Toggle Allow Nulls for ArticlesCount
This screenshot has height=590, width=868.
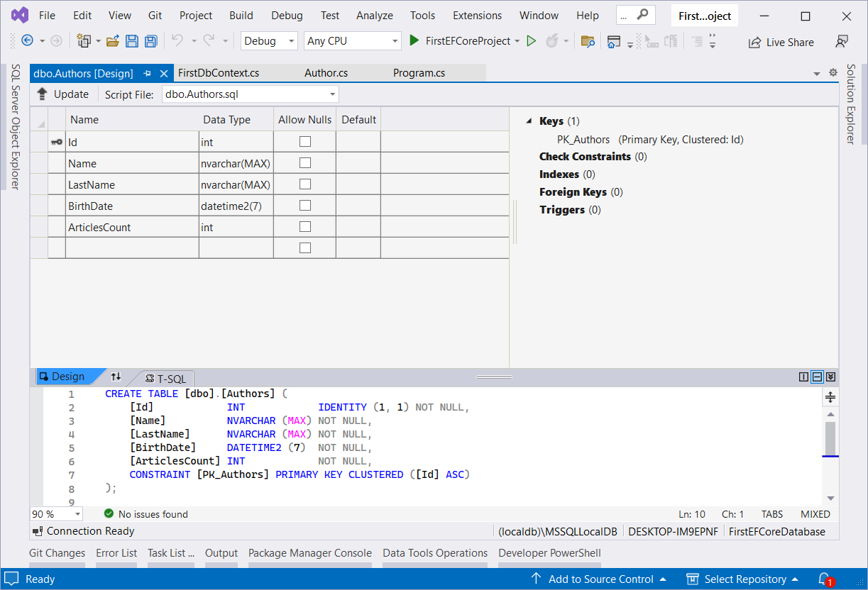(x=304, y=226)
